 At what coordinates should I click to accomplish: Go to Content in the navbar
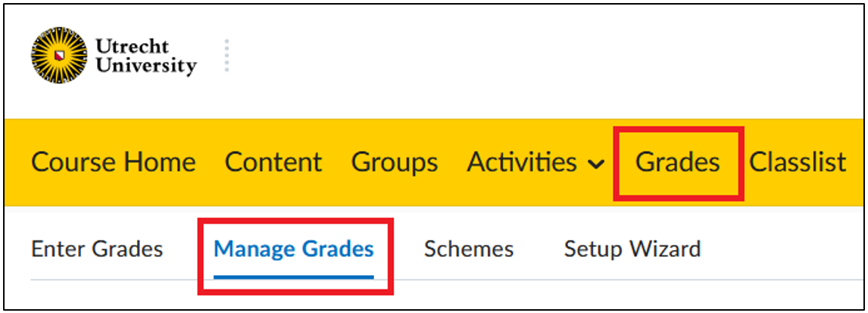273,162
